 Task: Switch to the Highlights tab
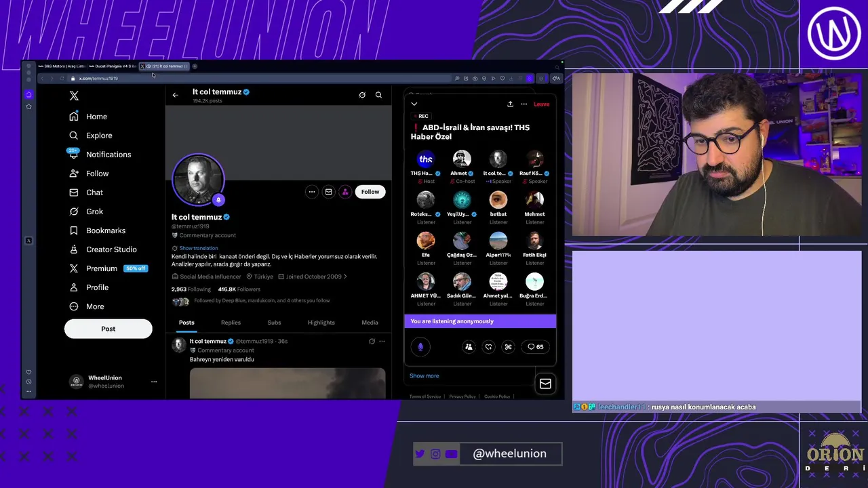(321, 323)
